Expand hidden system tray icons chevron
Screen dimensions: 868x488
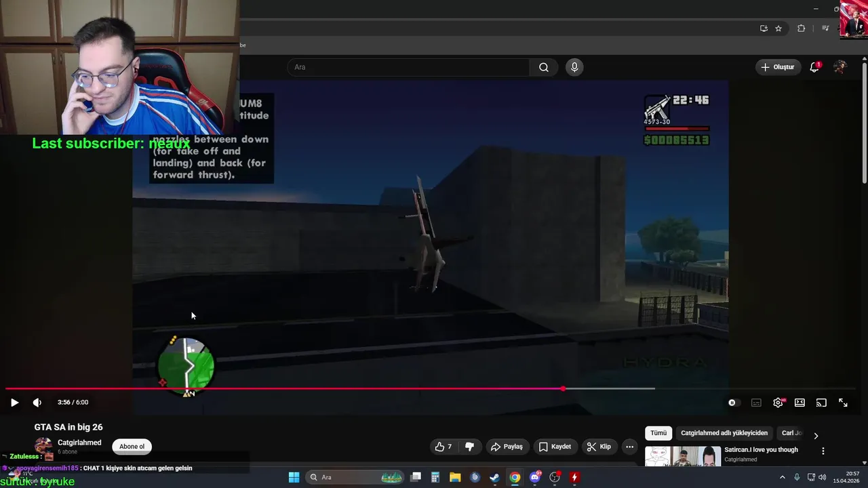782,477
